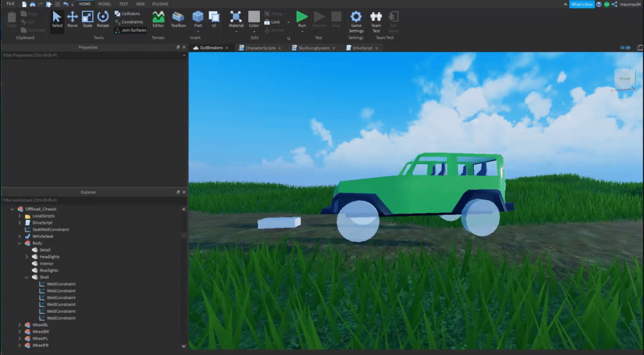Image resolution: width=644 pixels, height=355 pixels.
Task: Activate the Scale tool
Action: click(88, 19)
